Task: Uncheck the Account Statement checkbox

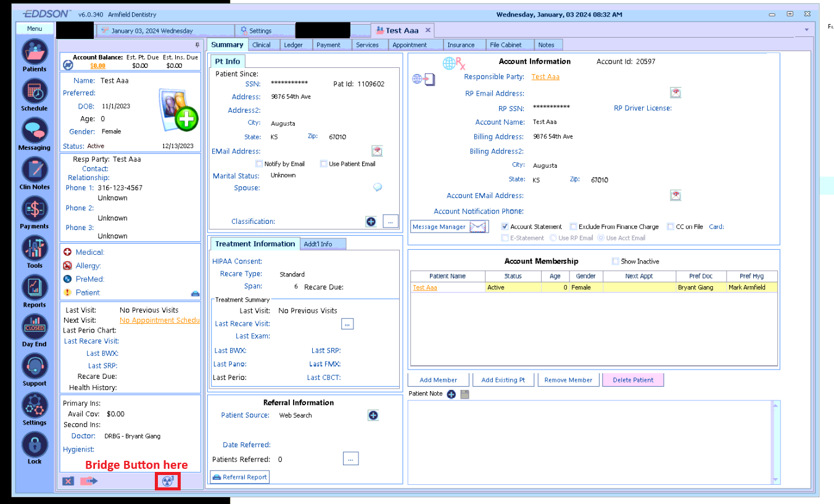Action: 505,226
